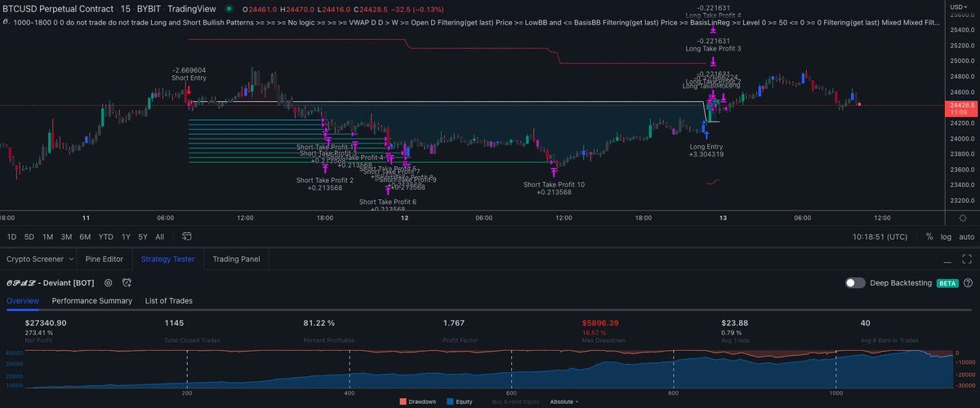Click the Deviant [BOT] strategy name
The width and height of the screenshot is (980, 408).
click(x=51, y=282)
